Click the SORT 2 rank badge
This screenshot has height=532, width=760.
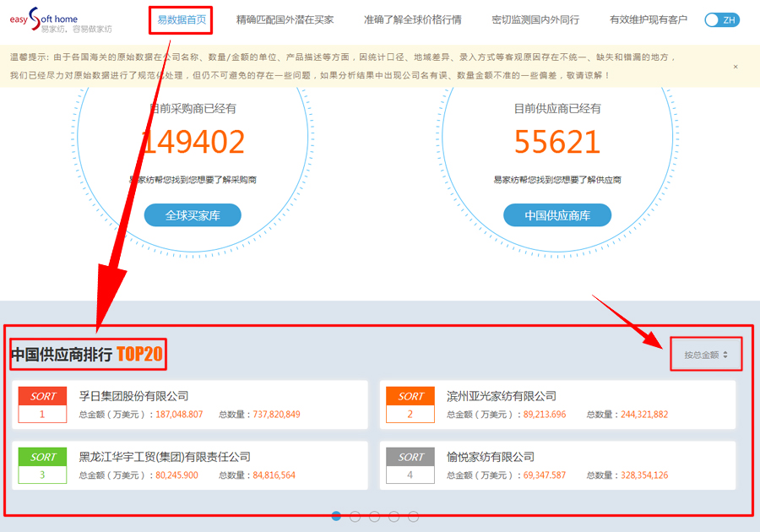point(410,404)
